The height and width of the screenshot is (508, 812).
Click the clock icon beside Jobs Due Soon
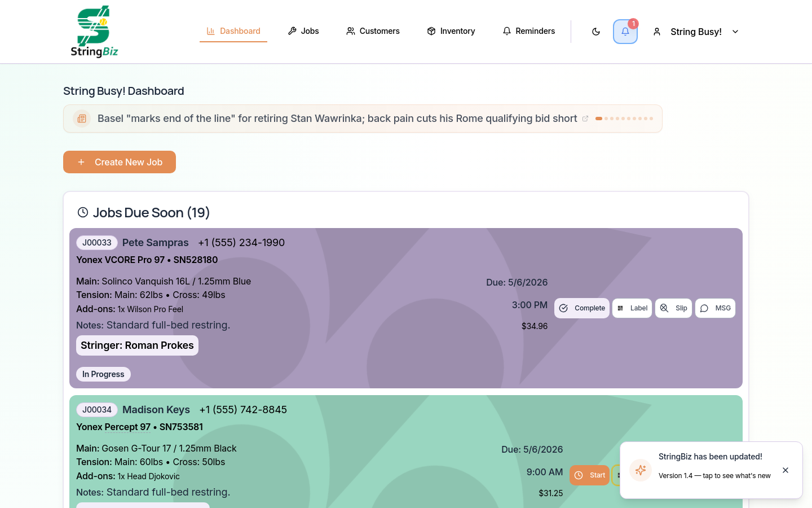[x=83, y=212]
